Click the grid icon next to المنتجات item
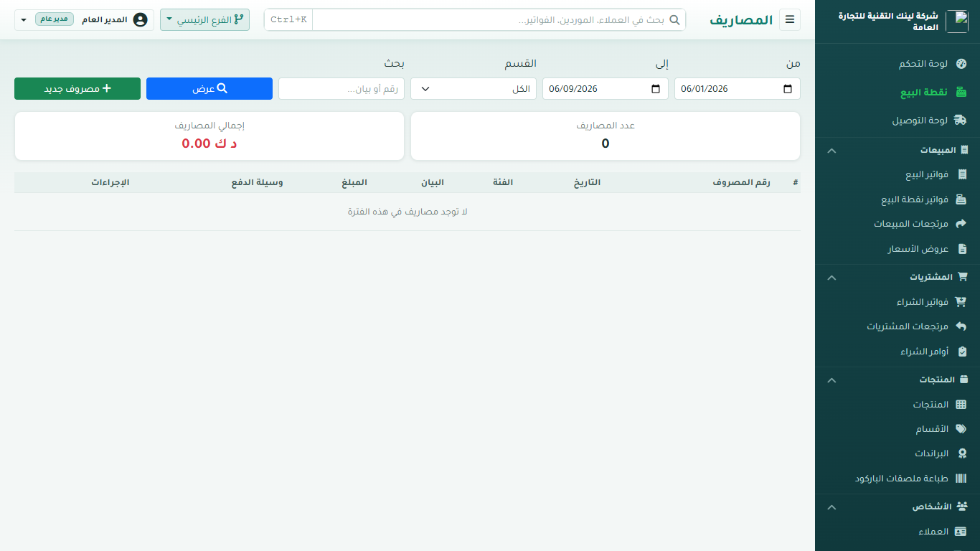This screenshot has height=551, width=980. tap(962, 405)
